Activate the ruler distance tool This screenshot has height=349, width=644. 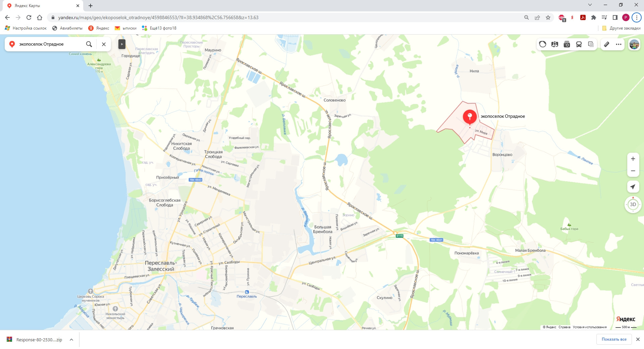[x=607, y=44]
